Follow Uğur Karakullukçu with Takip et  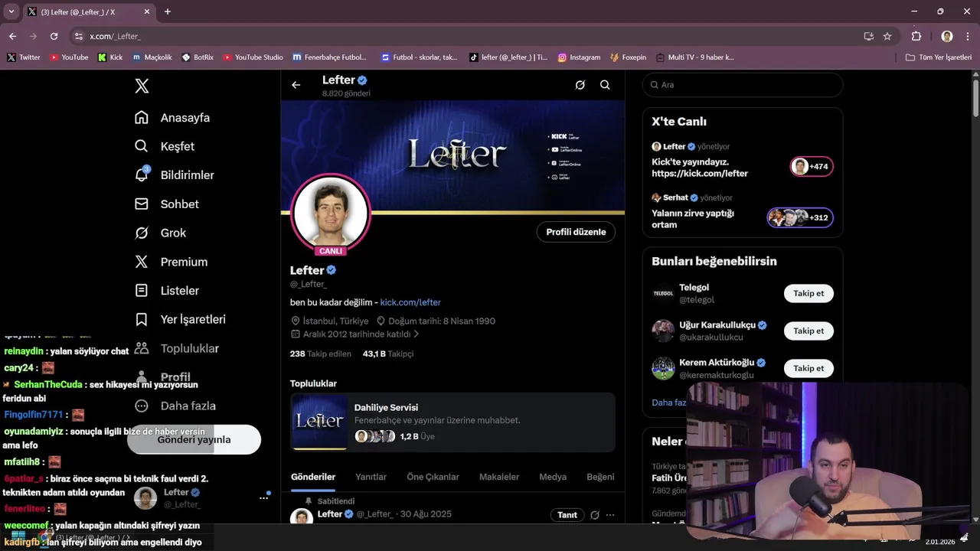808,331
